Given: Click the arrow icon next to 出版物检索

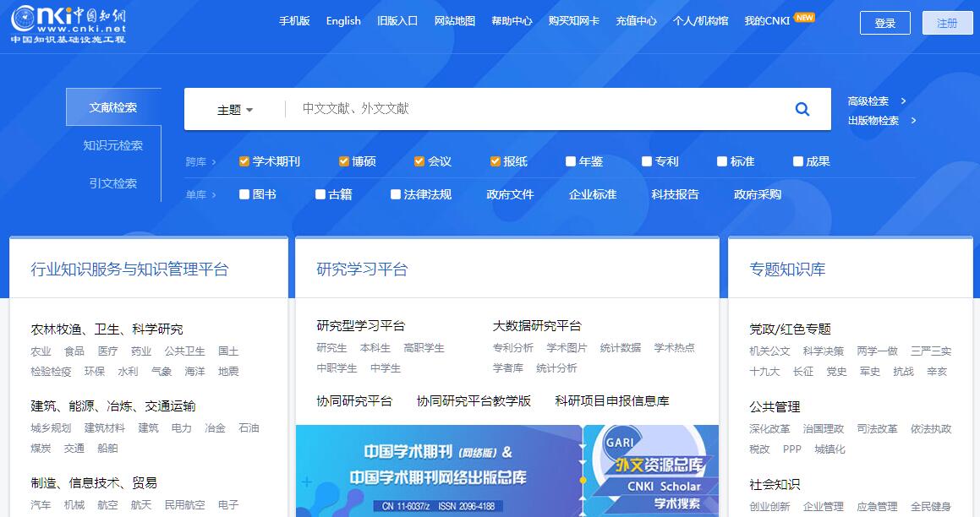Looking at the screenshot, I should (913, 121).
